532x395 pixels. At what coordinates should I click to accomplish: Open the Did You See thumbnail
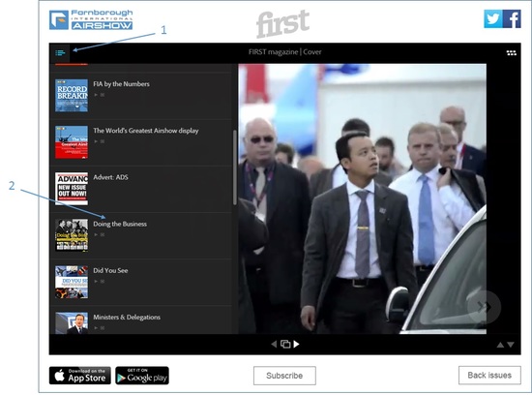pyautogui.click(x=72, y=283)
